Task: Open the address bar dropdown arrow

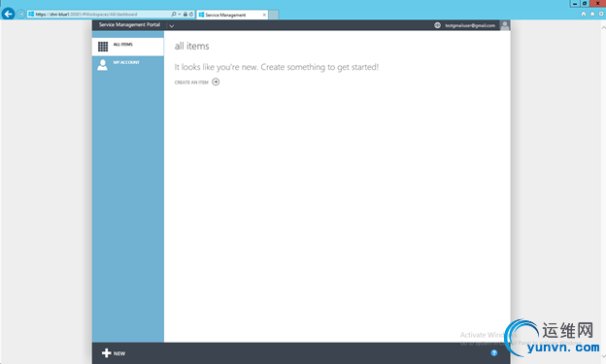Action: pyautogui.click(x=180, y=15)
